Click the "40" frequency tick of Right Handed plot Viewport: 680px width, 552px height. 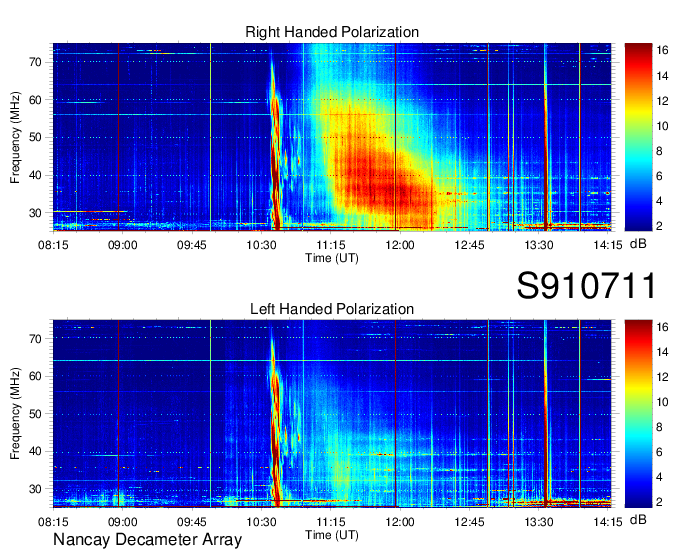coord(36,175)
